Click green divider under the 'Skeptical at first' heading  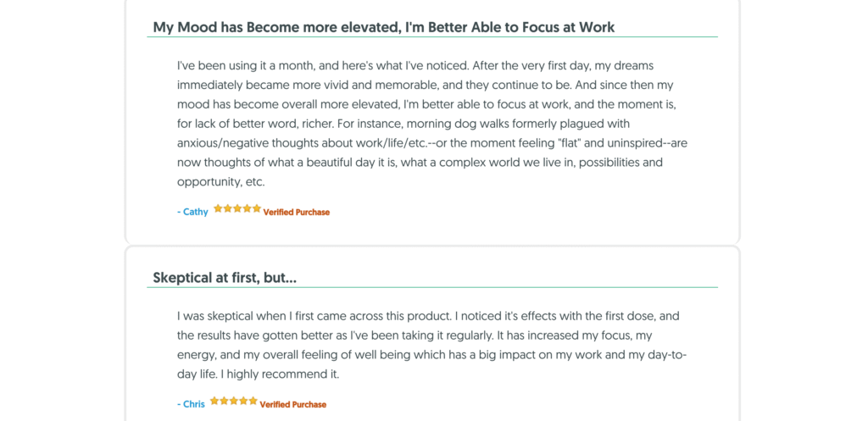click(432, 288)
